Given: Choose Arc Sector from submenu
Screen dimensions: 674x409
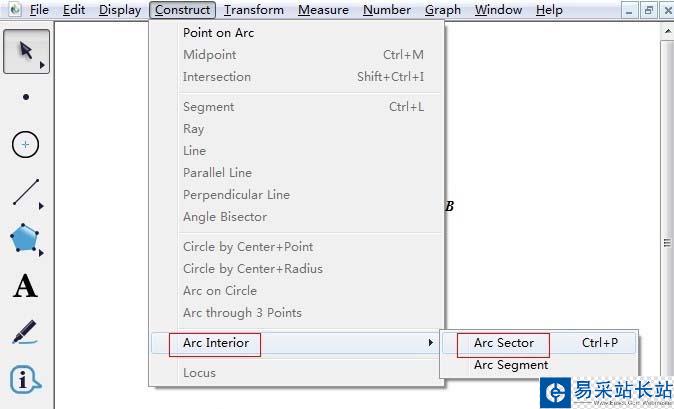Looking at the screenshot, I should pos(504,343).
